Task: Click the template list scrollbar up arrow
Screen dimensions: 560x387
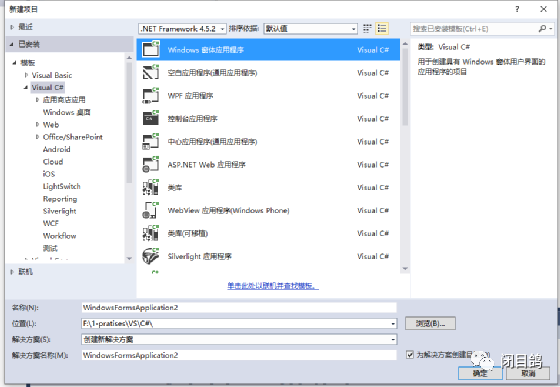Action: [405, 44]
